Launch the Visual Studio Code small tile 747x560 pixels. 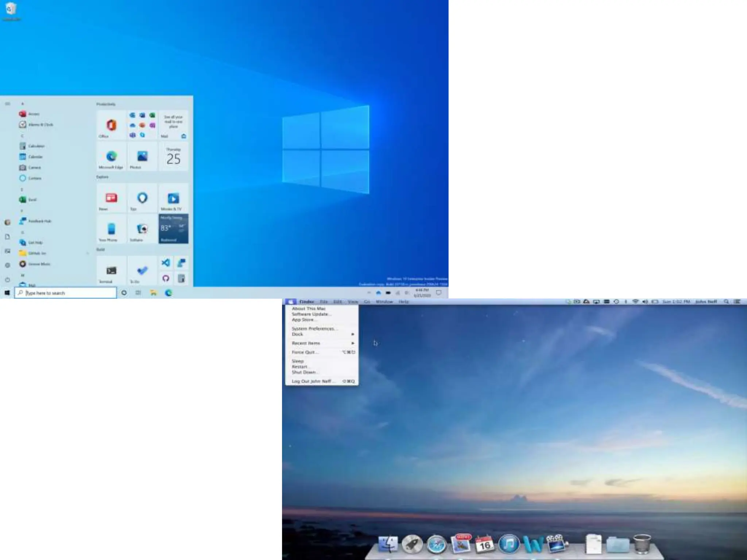pyautogui.click(x=166, y=263)
